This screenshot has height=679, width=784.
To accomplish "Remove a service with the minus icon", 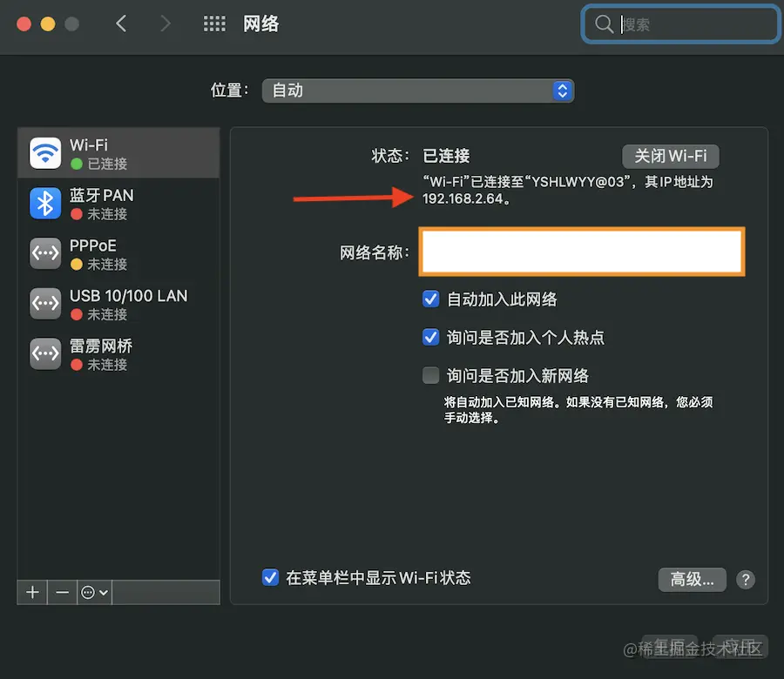I will (62, 593).
